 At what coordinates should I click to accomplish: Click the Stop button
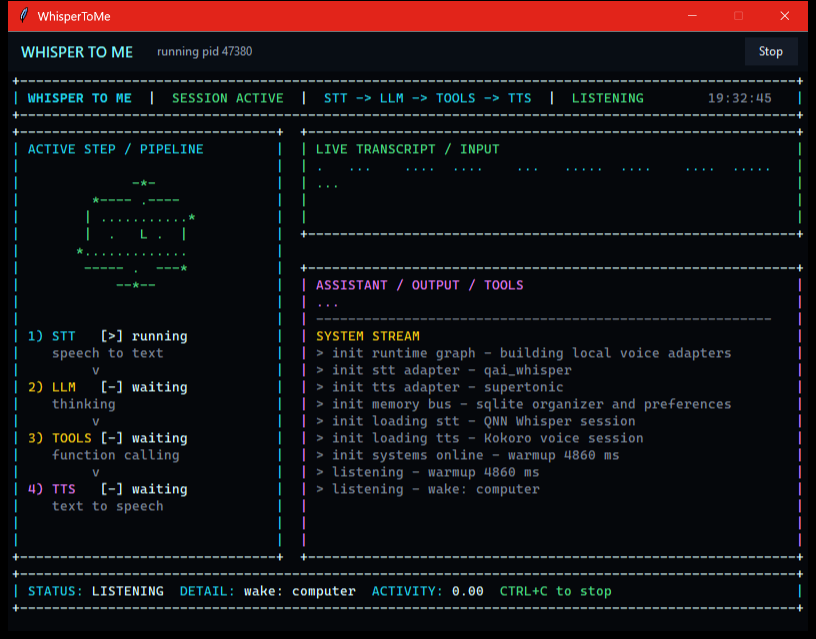pyautogui.click(x=771, y=52)
